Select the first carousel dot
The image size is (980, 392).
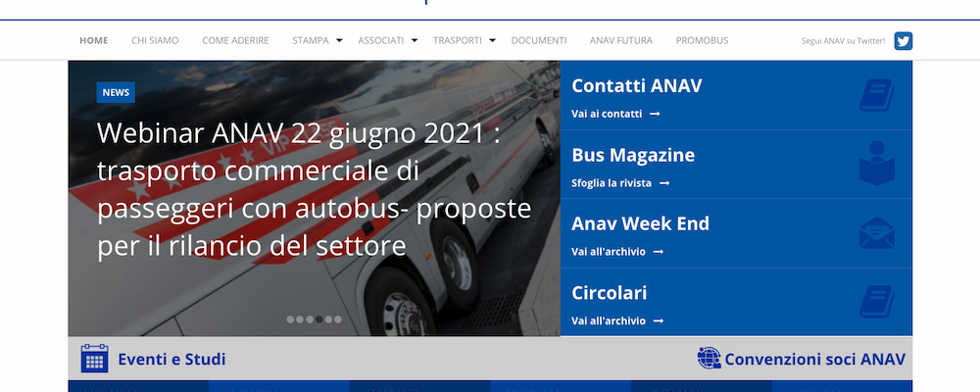(290, 319)
